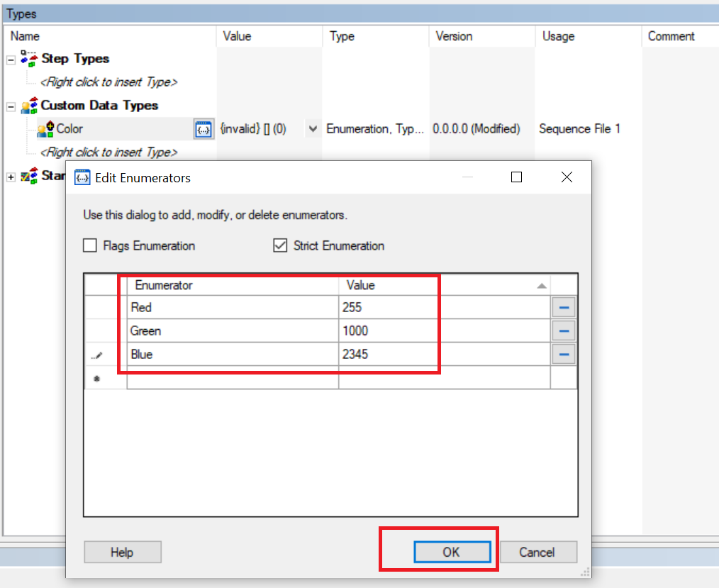Viewport: 719px width, 588px height.
Task: Remove the Blue enumerator row via minus button
Action: tap(564, 355)
